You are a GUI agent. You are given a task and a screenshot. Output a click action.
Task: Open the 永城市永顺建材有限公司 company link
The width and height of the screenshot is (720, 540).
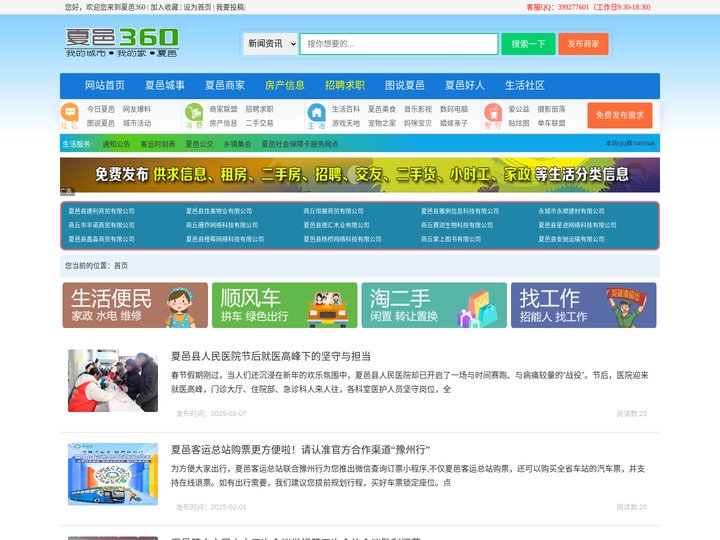click(571, 211)
